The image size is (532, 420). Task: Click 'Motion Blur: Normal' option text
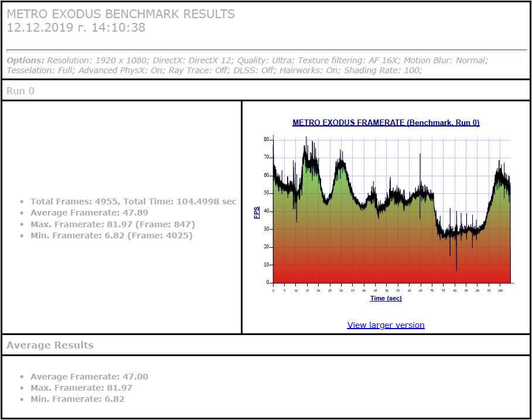pos(445,60)
